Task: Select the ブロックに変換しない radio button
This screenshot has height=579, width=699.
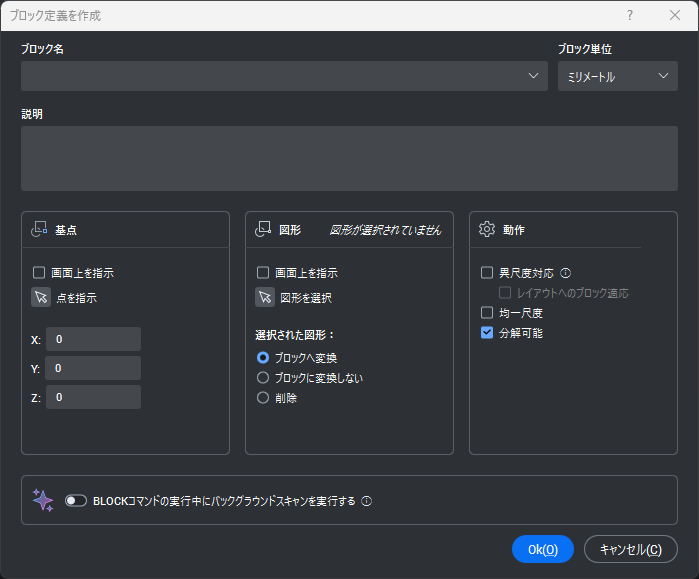Action: (263, 378)
